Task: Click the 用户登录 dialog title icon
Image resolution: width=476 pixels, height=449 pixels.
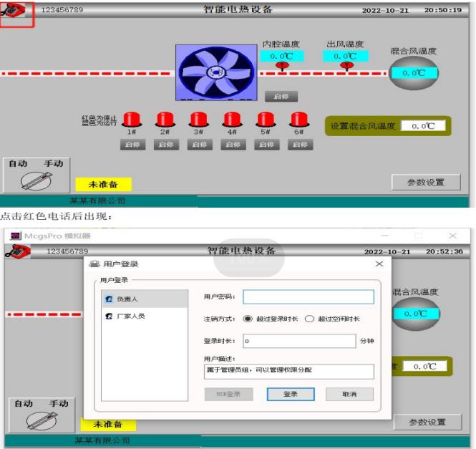Action: [x=94, y=264]
